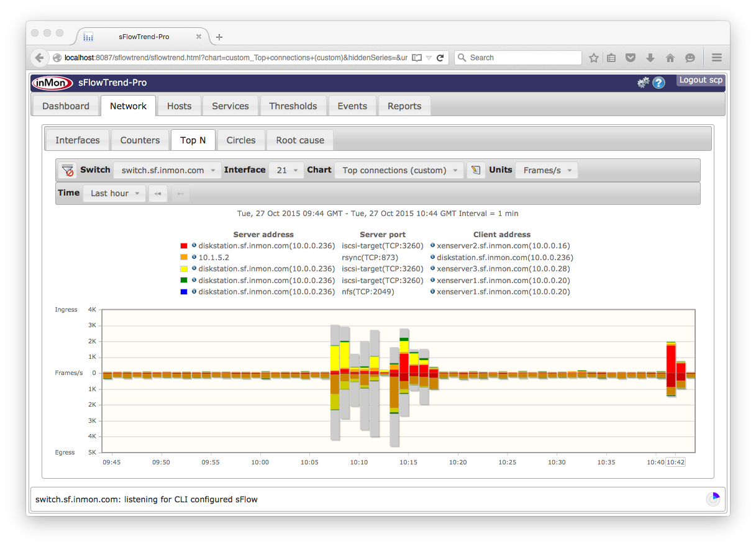Open the help question mark icon
The width and height of the screenshot is (756, 547).
658,83
